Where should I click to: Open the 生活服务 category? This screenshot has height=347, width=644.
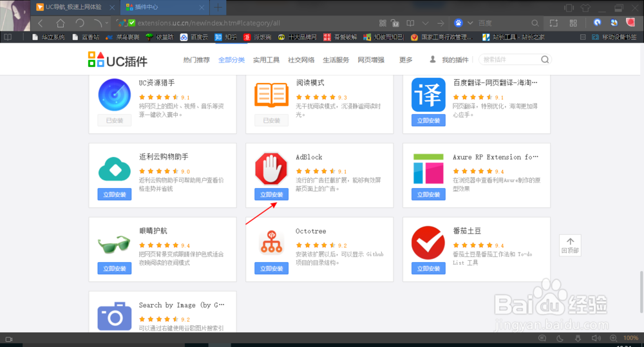click(x=336, y=60)
